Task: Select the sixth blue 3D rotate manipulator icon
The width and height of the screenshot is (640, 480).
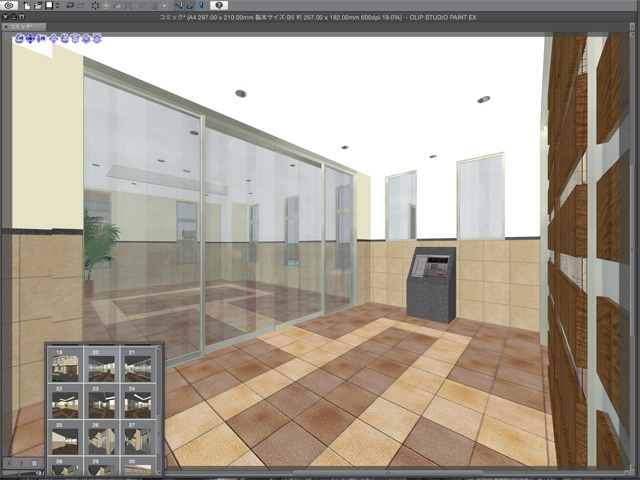Action: point(75,39)
